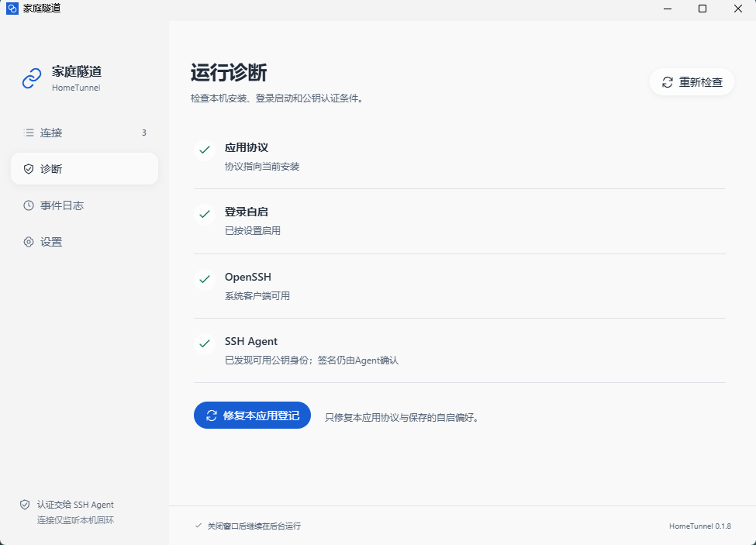Click the shield icon beside 认证交给 SSH Agent
The image size is (756, 545).
coord(25,505)
